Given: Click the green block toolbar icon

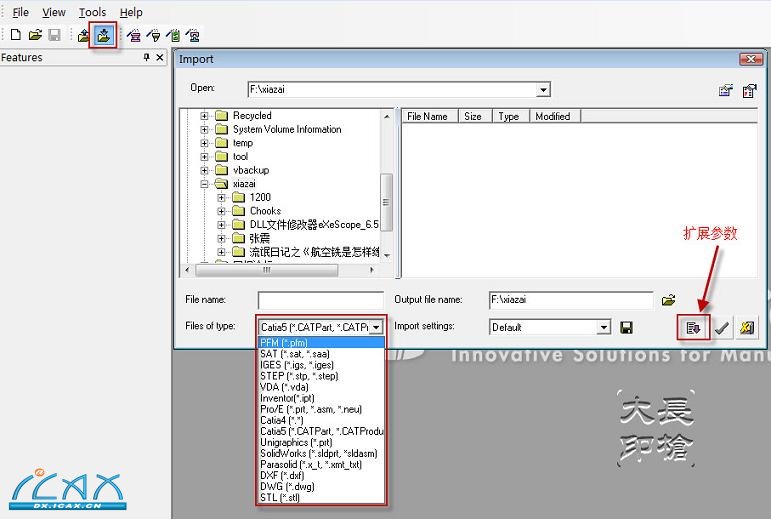Looking at the screenshot, I should (174, 35).
